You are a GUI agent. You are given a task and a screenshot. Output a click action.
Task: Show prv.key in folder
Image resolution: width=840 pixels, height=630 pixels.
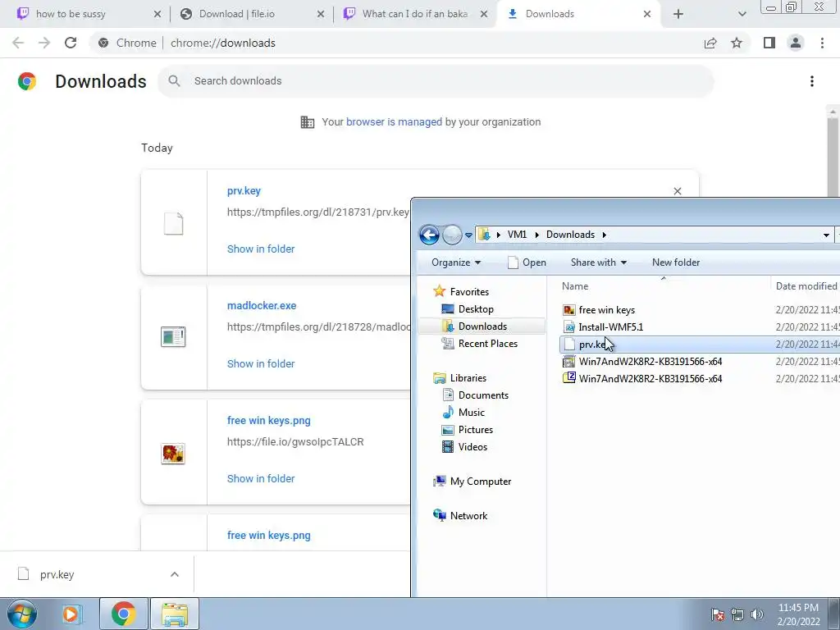(261, 249)
